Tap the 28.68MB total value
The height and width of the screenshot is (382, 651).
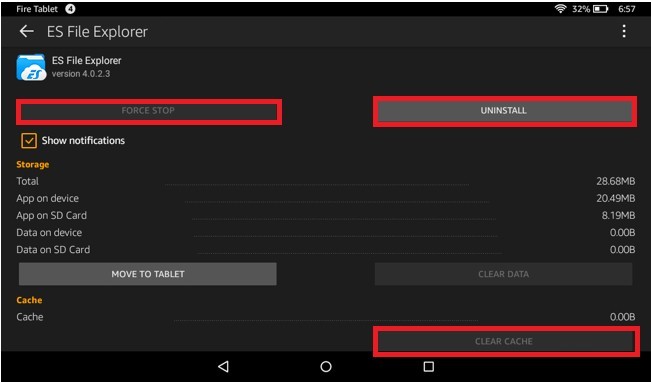616,181
